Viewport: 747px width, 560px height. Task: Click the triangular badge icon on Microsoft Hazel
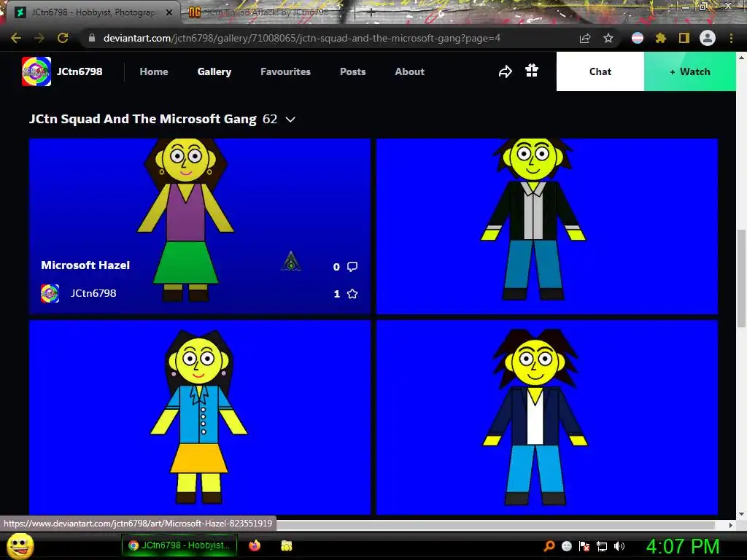tap(291, 262)
